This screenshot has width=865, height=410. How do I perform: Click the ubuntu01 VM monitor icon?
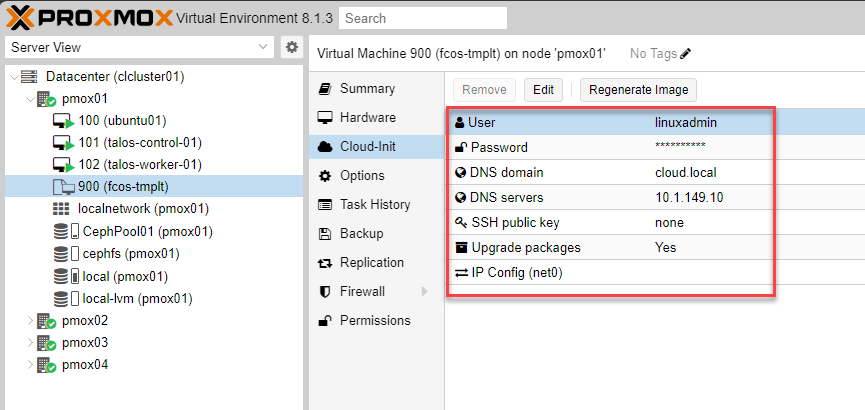coord(62,121)
